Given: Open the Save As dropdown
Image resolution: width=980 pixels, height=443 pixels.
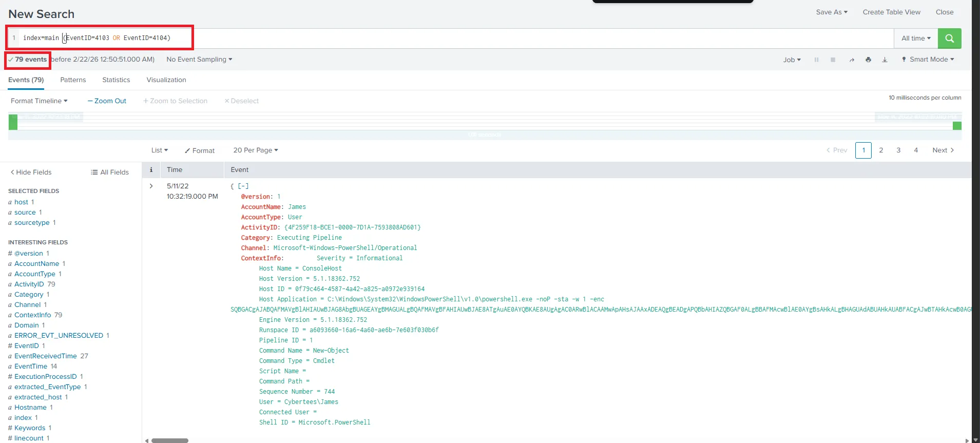Looking at the screenshot, I should click(832, 12).
